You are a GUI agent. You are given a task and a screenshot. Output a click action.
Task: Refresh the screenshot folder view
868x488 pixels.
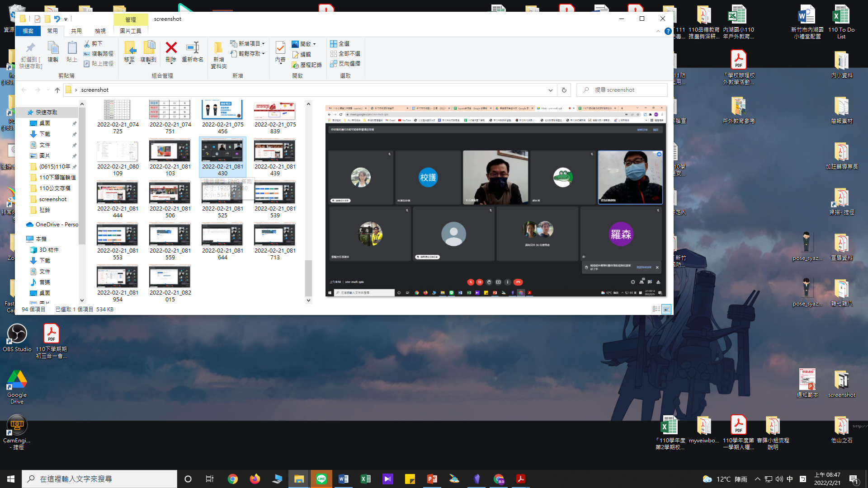point(564,90)
